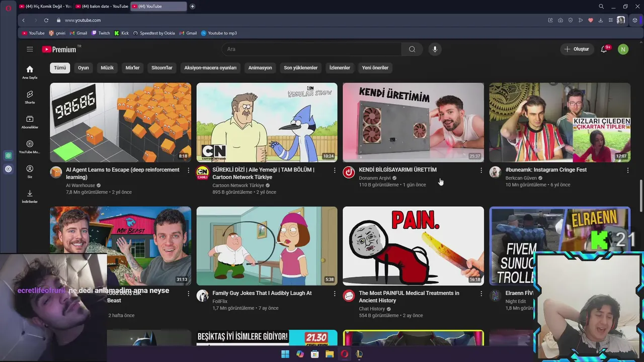This screenshot has width=644, height=362.
Task: Open Microsoft Store taskbar icon
Action: (x=315, y=354)
